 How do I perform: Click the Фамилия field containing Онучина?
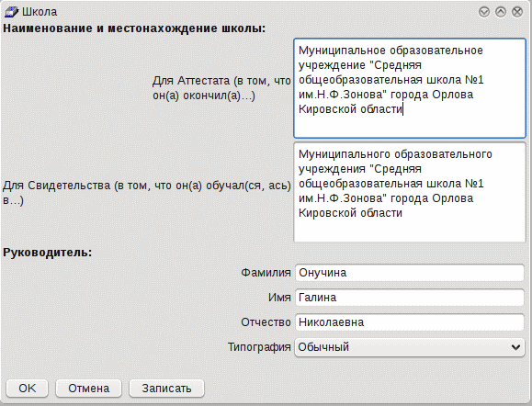tap(410, 273)
